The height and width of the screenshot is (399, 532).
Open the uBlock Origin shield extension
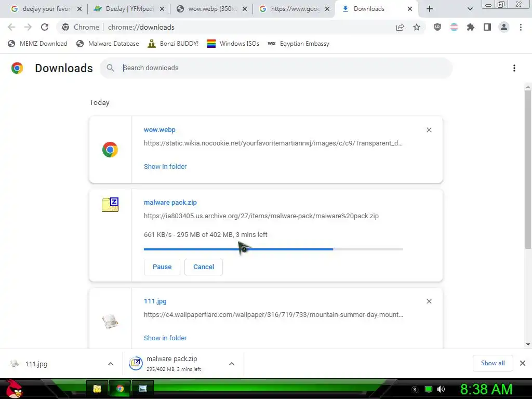437,27
